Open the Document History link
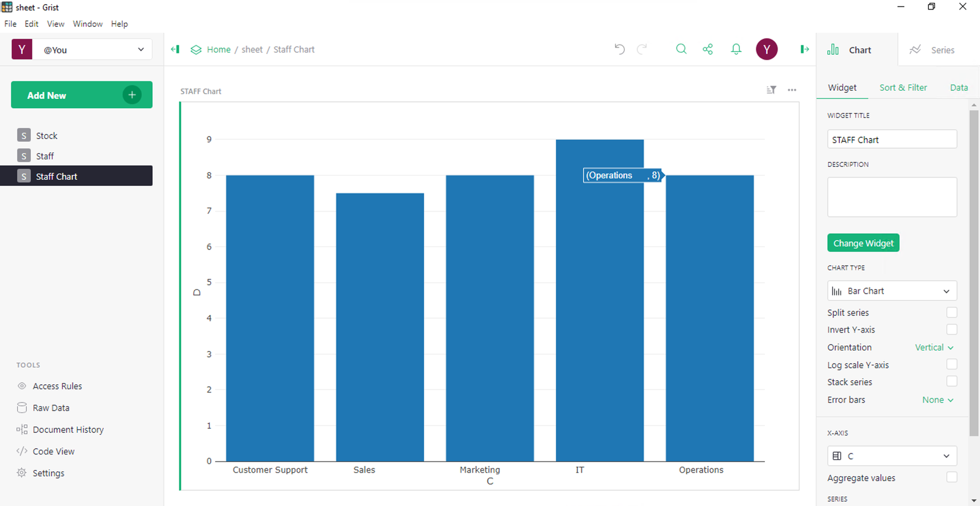Image resolution: width=980 pixels, height=506 pixels. click(x=68, y=429)
